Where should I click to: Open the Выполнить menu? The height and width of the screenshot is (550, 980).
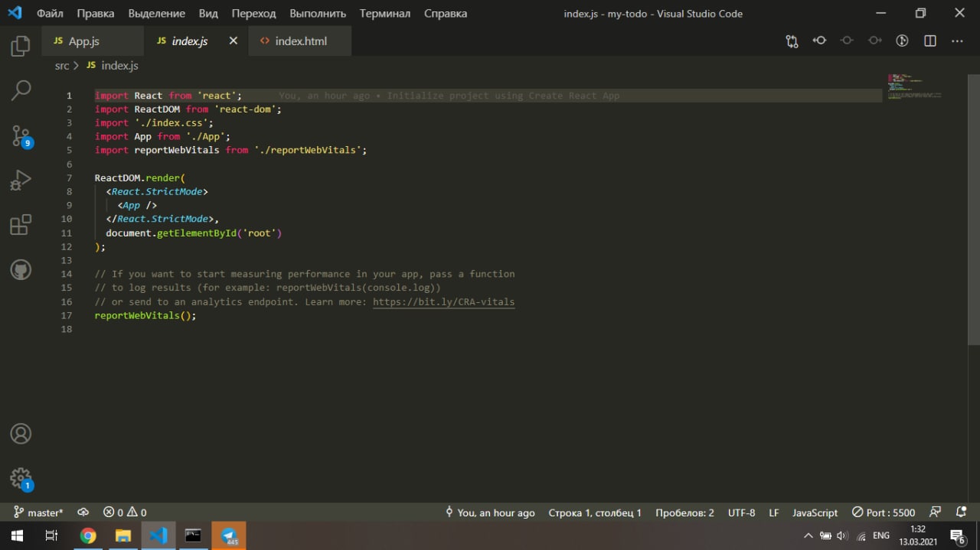(x=318, y=13)
